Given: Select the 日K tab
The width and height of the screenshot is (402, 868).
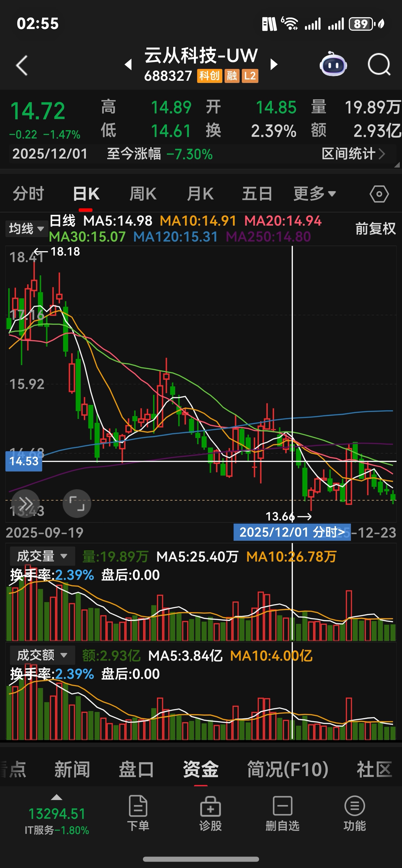Looking at the screenshot, I should [86, 194].
